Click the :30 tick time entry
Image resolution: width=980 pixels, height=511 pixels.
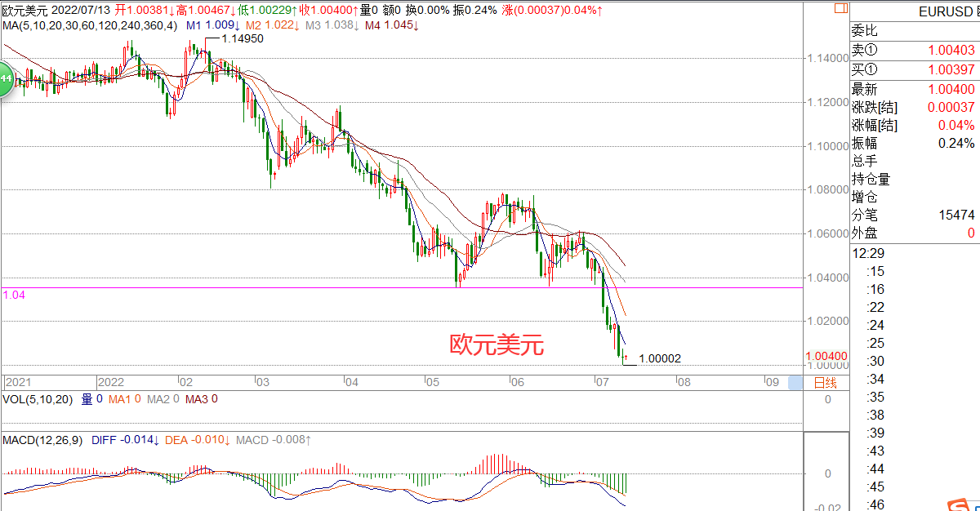click(x=875, y=361)
